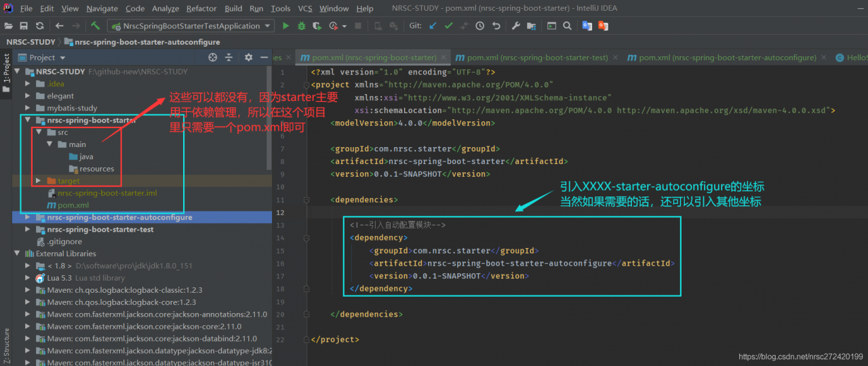Close the pom.xml (nrsc-spring-boot-starter-test) tab

pyautogui.click(x=616, y=58)
